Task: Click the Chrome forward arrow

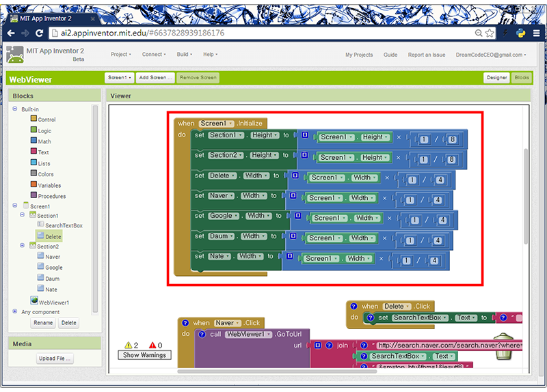Action: pos(25,33)
